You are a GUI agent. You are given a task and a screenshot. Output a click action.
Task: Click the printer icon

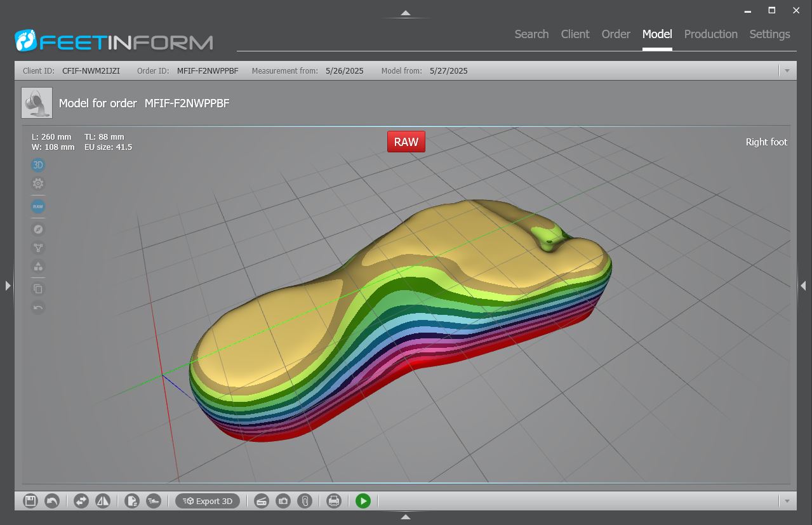point(334,501)
